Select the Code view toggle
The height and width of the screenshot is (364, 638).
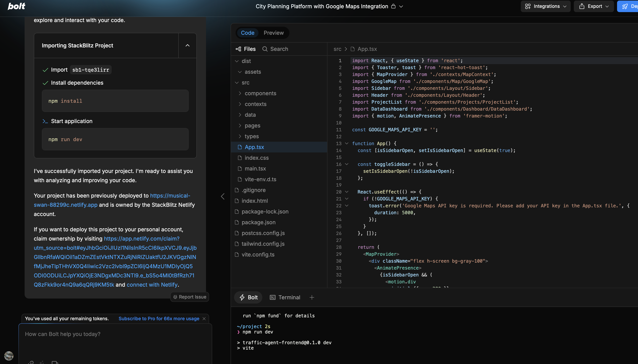point(248,33)
